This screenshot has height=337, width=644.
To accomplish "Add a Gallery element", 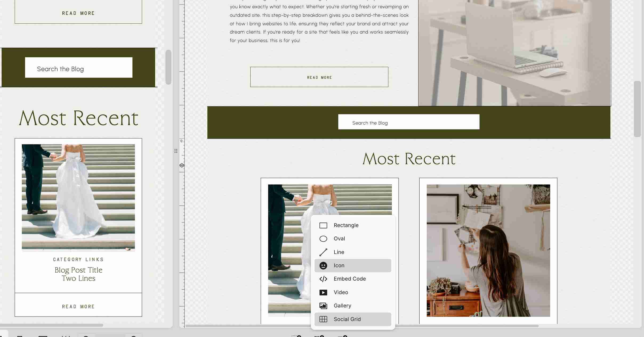I will click(343, 306).
